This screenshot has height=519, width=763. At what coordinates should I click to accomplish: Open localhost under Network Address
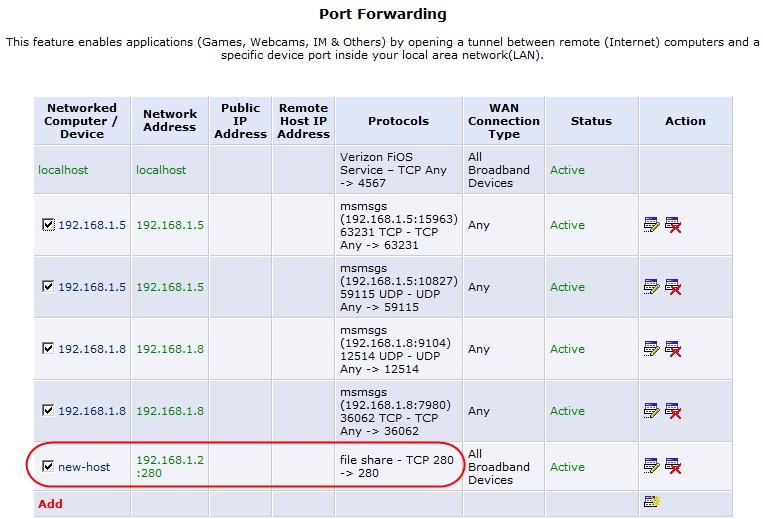click(x=161, y=170)
